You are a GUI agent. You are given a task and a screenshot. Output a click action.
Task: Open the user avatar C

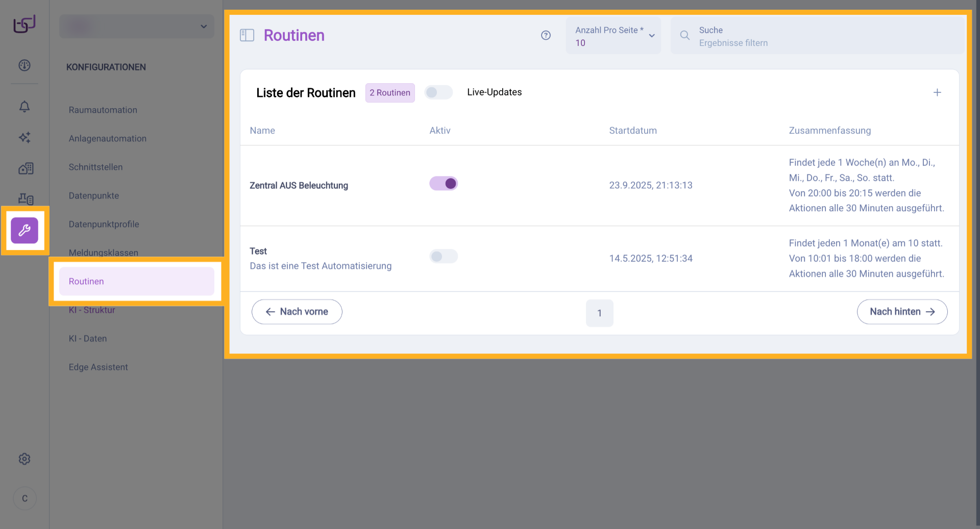point(24,498)
